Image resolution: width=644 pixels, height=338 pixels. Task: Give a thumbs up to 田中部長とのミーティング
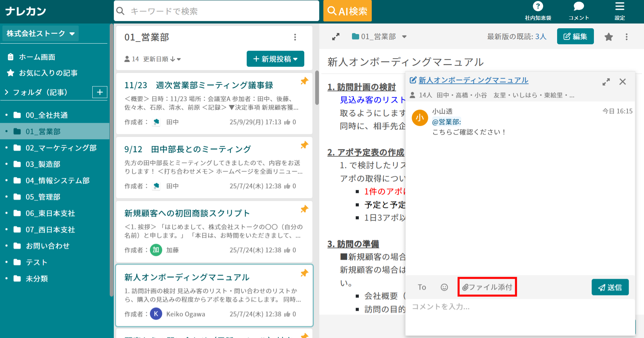tap(288, 186)
